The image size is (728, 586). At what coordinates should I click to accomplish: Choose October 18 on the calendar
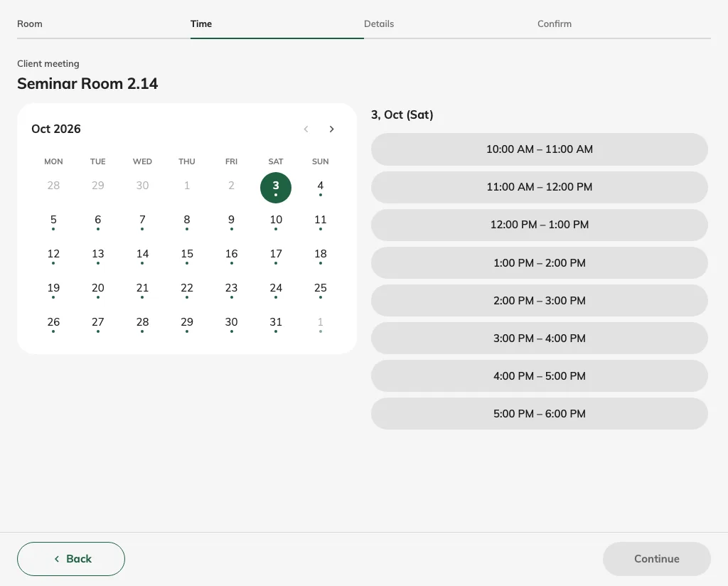321,256
